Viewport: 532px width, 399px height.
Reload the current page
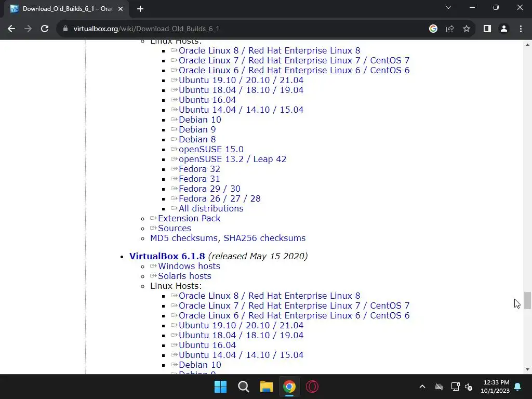pyautogui.click(x=45, y=29)
